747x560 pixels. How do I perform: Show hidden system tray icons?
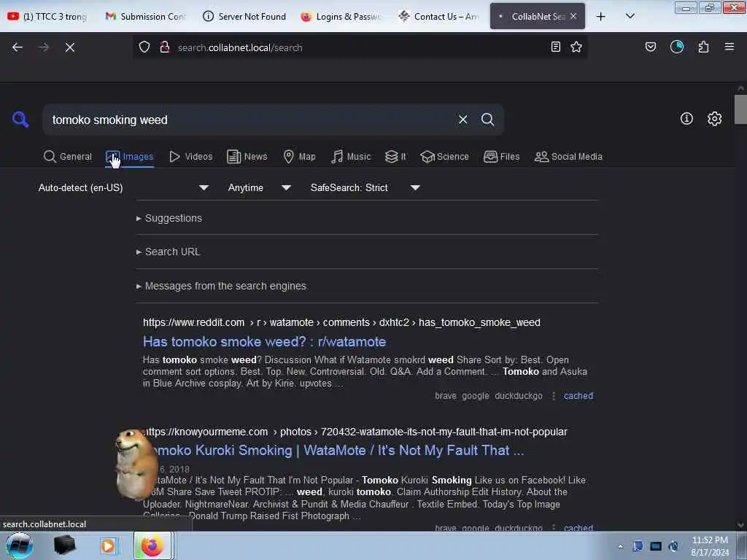tap(620, 546)
